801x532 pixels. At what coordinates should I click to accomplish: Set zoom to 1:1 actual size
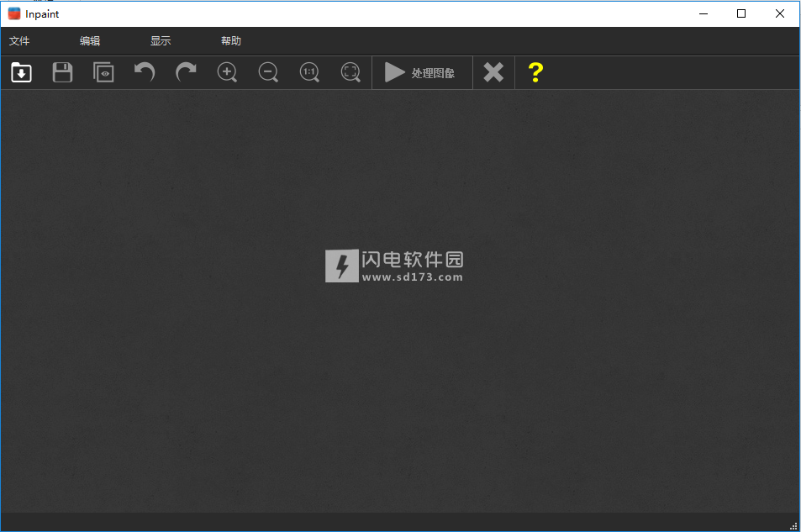point(309,72)
